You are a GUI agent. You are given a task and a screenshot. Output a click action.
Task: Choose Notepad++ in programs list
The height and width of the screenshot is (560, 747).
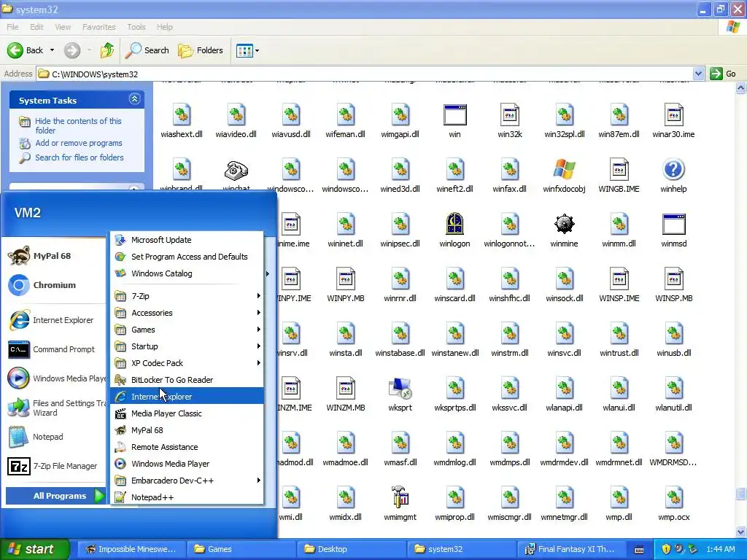pyautogui.click(x=187, y=497)
